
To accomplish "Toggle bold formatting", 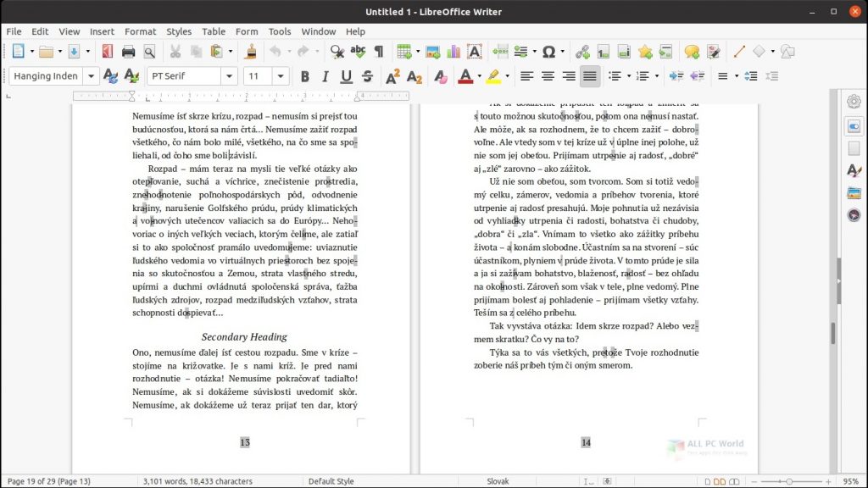I will point(304,76).
